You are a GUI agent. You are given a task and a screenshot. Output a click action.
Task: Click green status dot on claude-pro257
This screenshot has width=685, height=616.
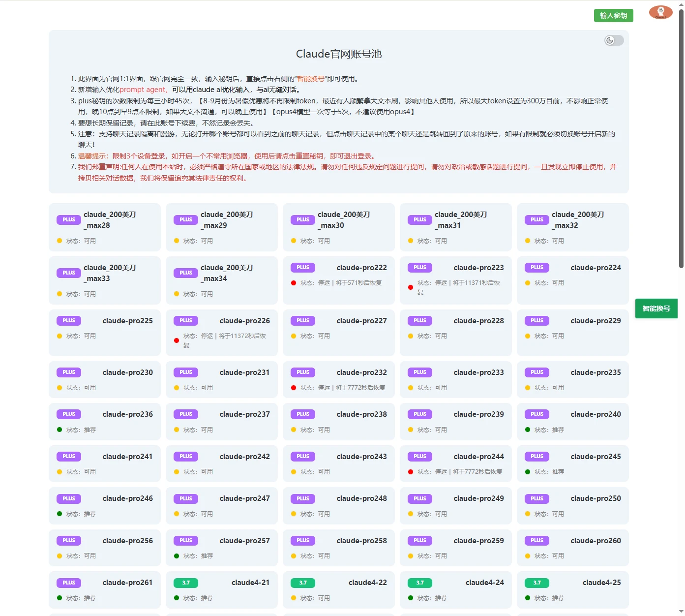(x=177, y=556)
